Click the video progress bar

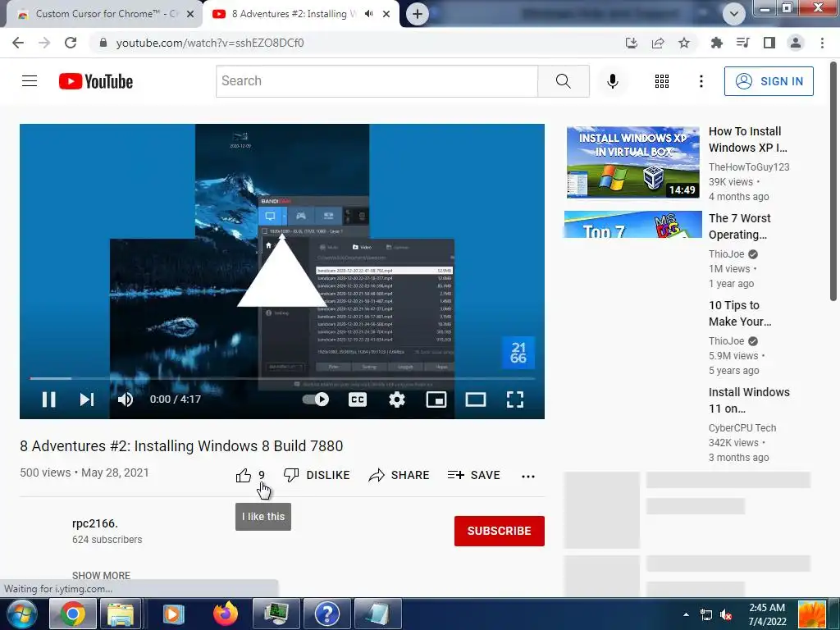(x=282, y=378)
